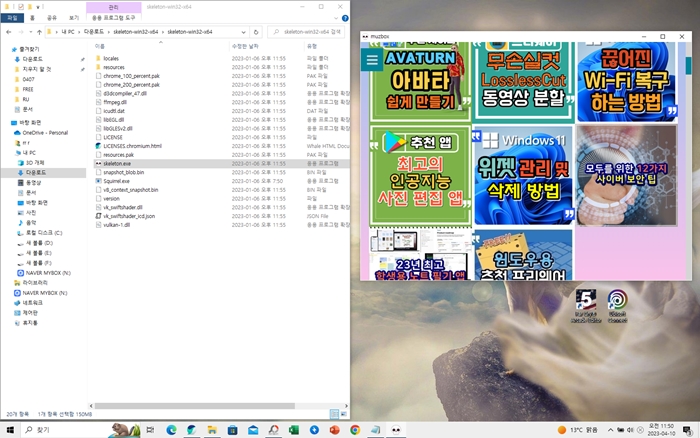Open the 공유 ribbon tab
The height and width of the screenshot is (438, 700).
click(52, 18)
